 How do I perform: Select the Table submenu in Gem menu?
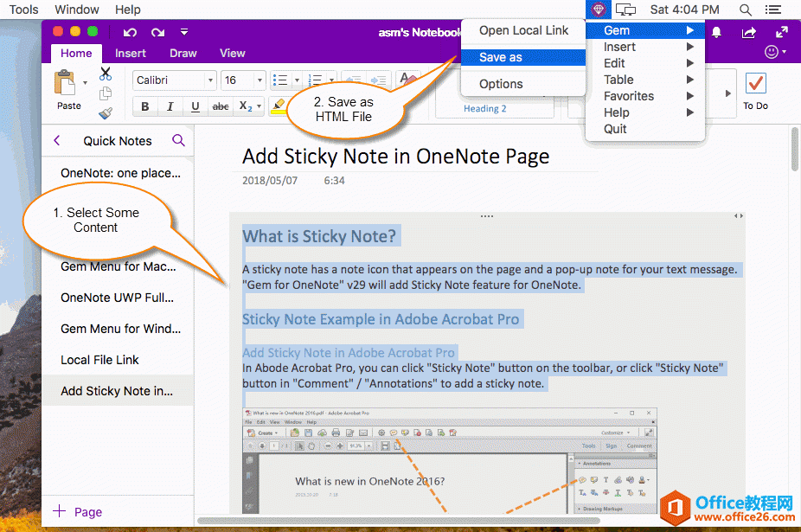tap(618, 79)
